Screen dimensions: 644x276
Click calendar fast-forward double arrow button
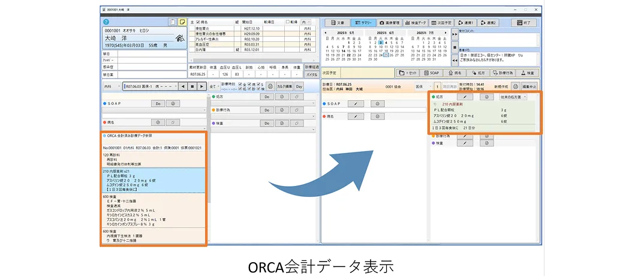[x=455, y=35]
